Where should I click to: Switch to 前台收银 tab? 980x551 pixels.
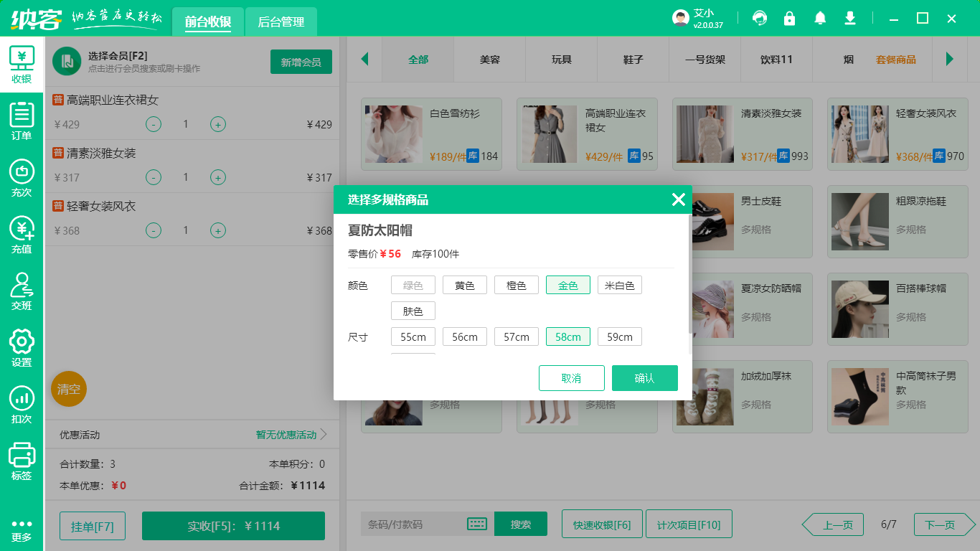[x=208, y=22]
